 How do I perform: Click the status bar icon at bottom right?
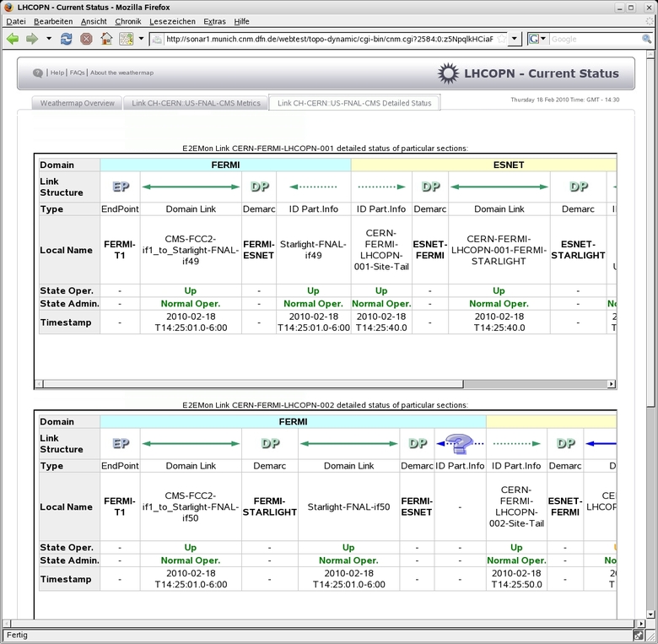pyautogui.click(x=639, y=636)
